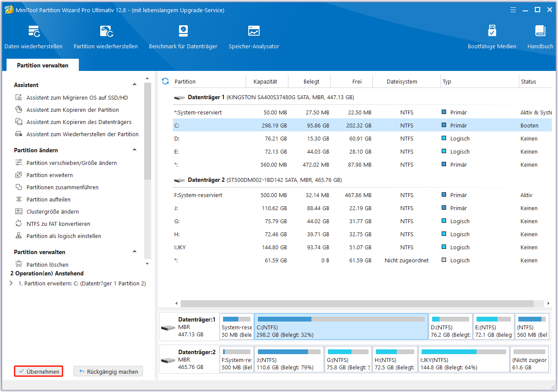Image resolution: width=558 pixels, height=392 pixels.
Task: Collapse the Partition ändern section
Action: click(x=135, y=150)
